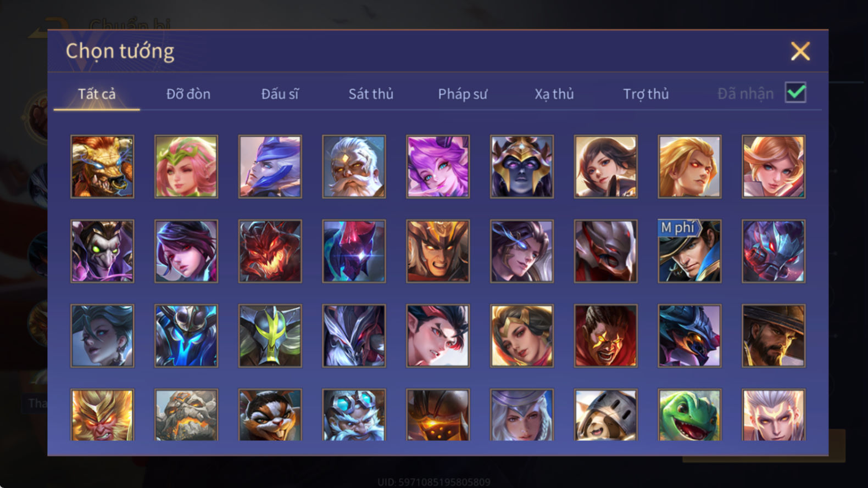The width and height of the screenshot is (868, 488).
Task: Select the red demon face hero
Action: [270, 251]
